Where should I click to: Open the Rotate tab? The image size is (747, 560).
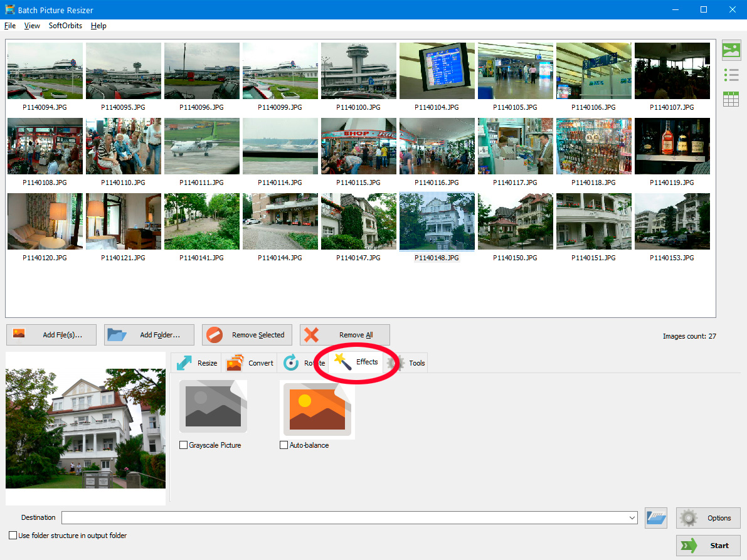tap(304, 363)
